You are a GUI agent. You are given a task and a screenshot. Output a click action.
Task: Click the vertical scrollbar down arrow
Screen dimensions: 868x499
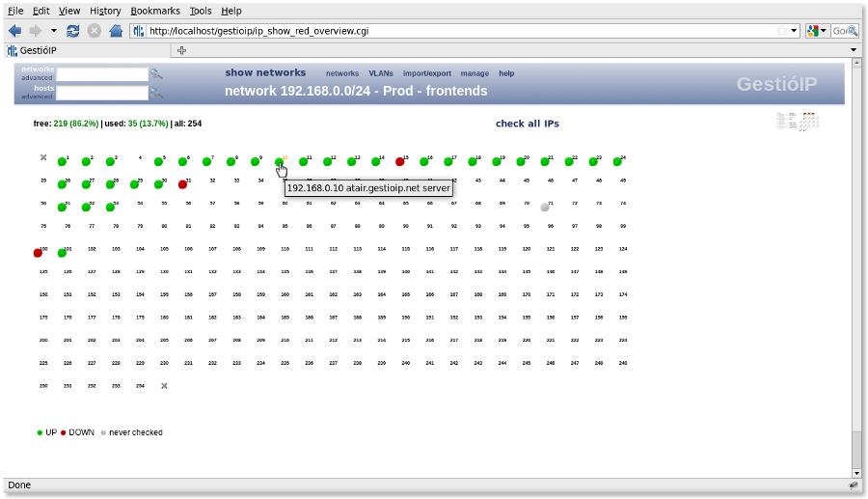pyautogui.click(x=857, y=473)
